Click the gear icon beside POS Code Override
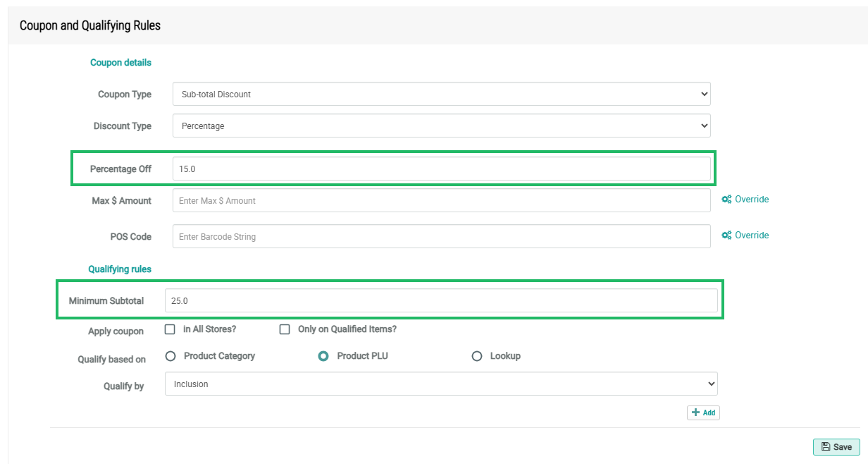This screenshot has width=868, height=464. 726,236
